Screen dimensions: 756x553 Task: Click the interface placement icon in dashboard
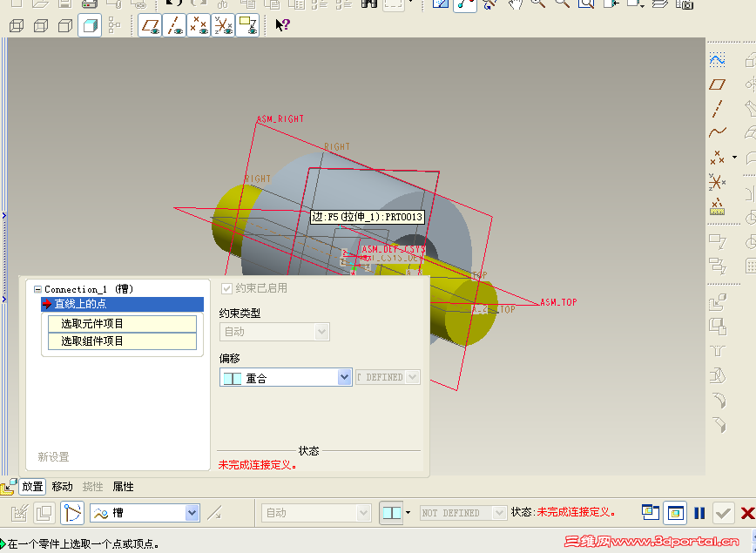point(44,512)
